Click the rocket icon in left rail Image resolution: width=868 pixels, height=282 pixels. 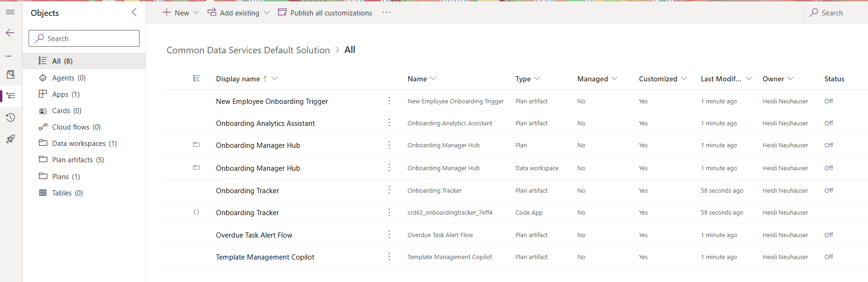coord(10,139)
